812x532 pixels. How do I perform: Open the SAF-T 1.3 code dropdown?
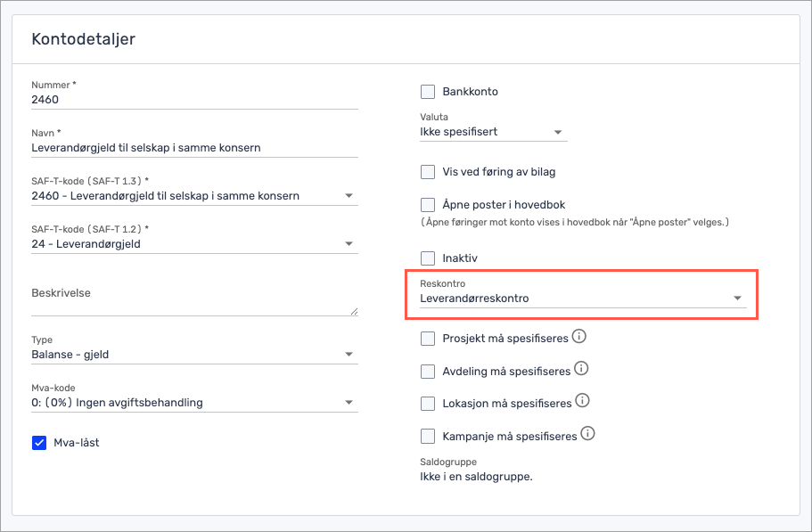tap(194, 196)
